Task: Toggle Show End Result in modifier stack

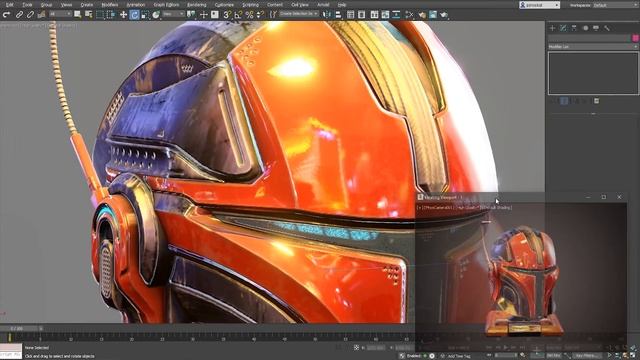Action: (x=564, y=101)
